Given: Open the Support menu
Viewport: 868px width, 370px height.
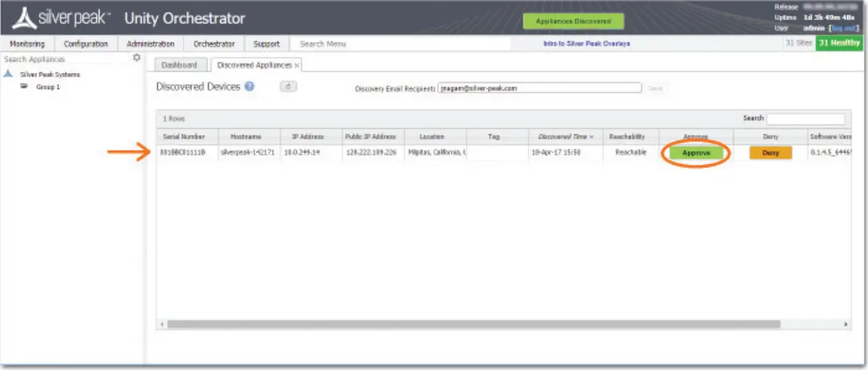Looking at the screenshot, I should [266, 44].
